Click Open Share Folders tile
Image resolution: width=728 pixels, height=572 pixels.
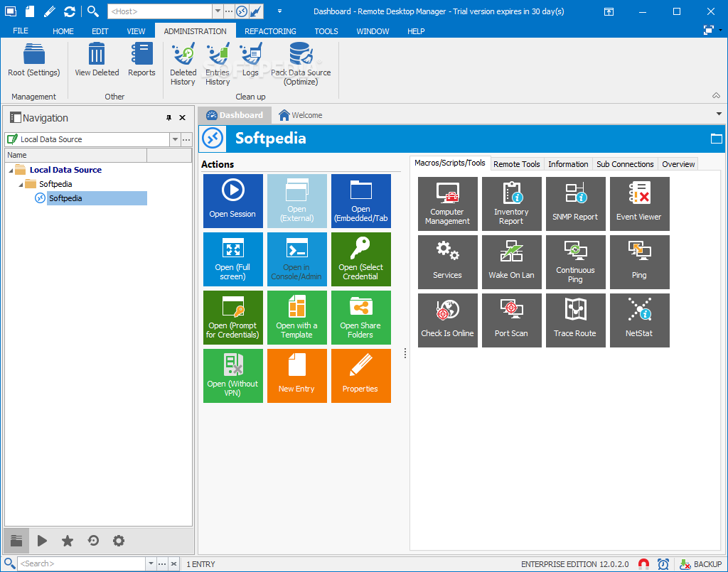point(360,318)
